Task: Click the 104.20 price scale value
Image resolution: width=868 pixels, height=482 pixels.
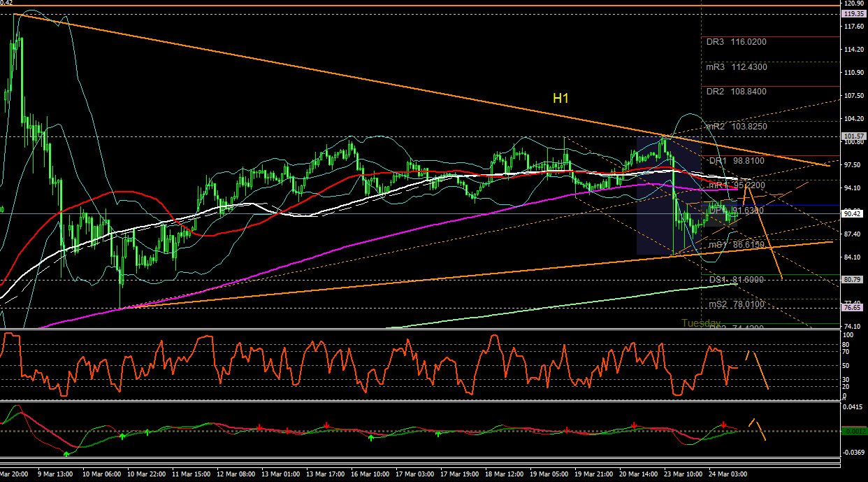Action: (854, 119)
